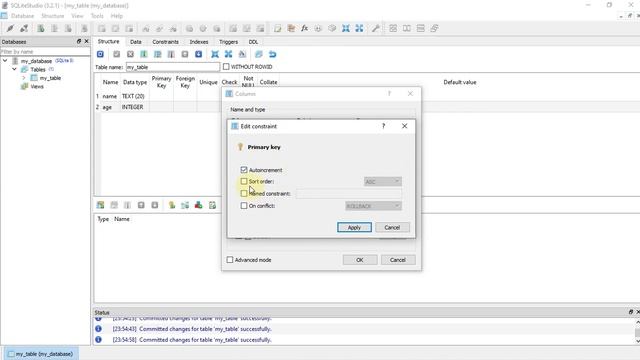Click Add table constraint icon above Type list
The image size is (640, 360).
(100, 205)
